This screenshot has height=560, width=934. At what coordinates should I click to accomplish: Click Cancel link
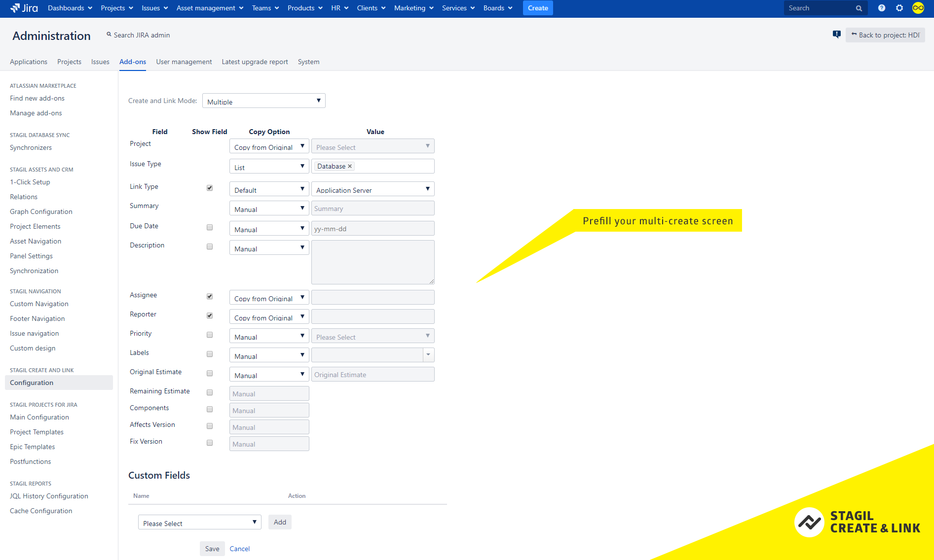point(240,549)
